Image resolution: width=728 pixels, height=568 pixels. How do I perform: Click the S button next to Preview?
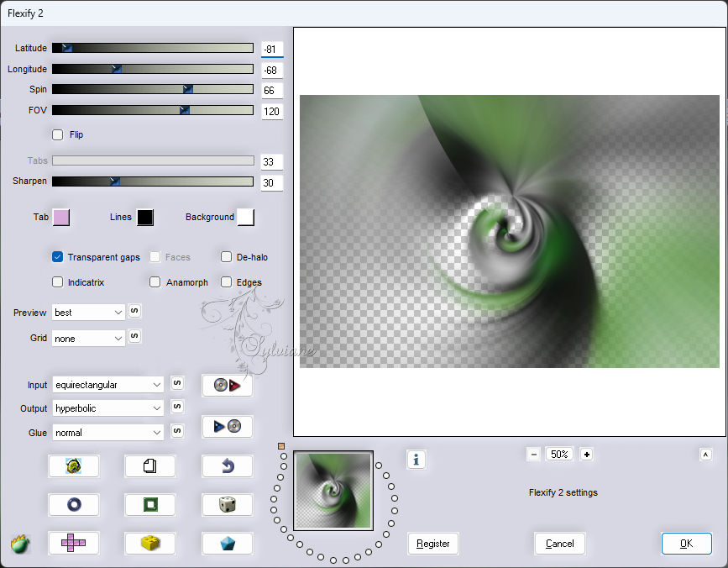(x=134, y=311)
